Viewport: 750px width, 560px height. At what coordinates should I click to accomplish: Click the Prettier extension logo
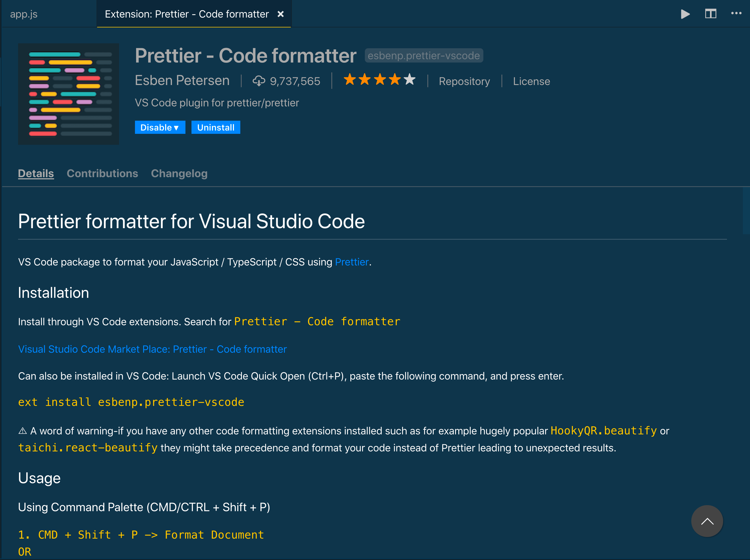click(69, 94)
